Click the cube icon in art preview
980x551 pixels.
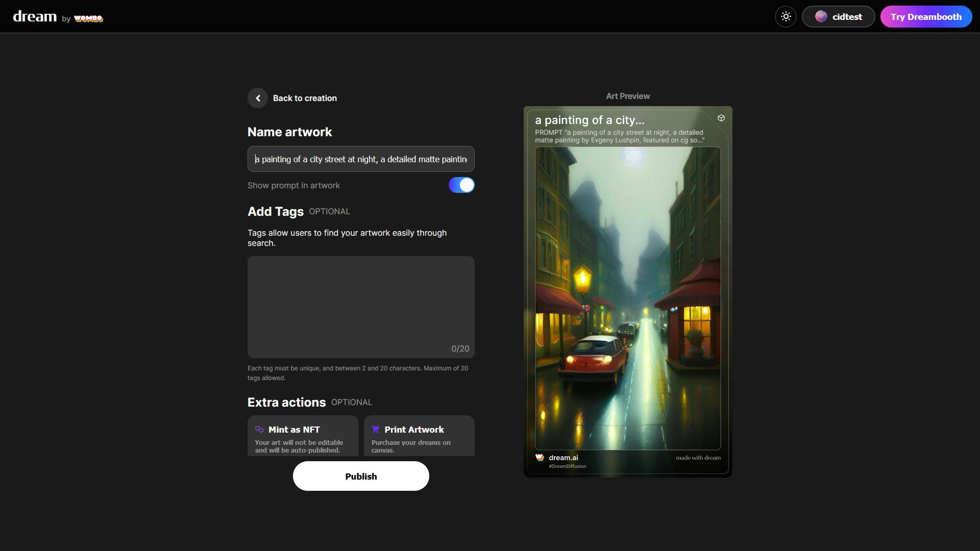tap(721, 118)
